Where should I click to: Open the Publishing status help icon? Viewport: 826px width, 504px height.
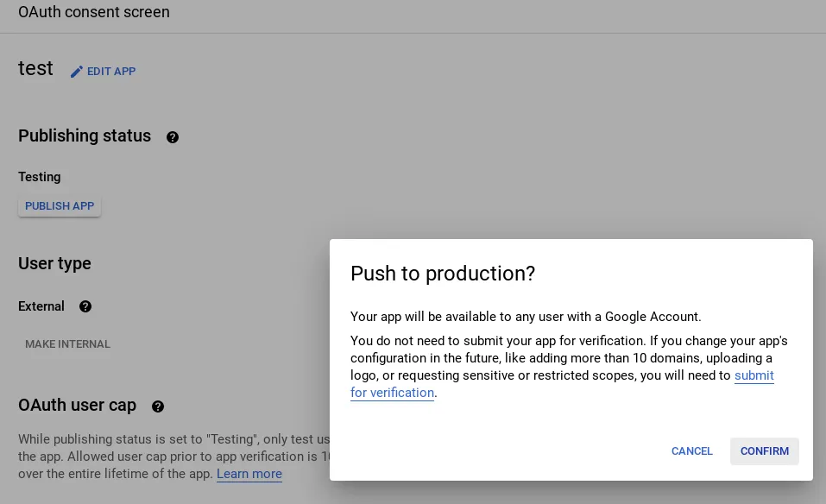pos(173,137)
